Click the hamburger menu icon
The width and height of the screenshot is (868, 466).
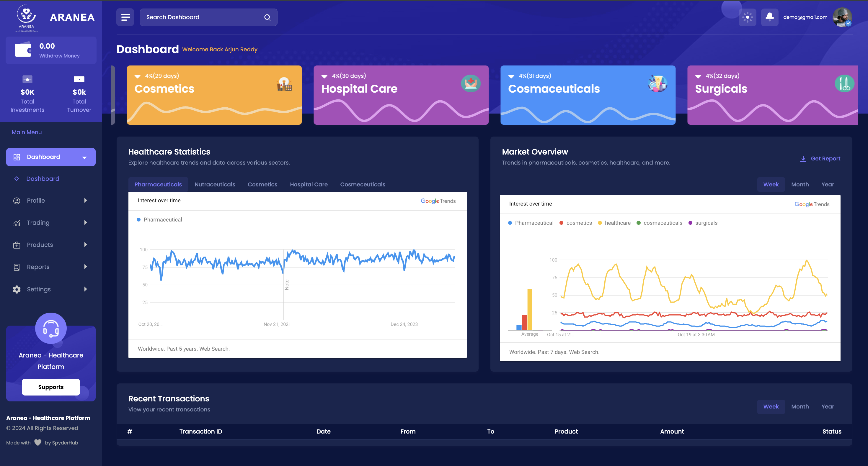(125, 17)
